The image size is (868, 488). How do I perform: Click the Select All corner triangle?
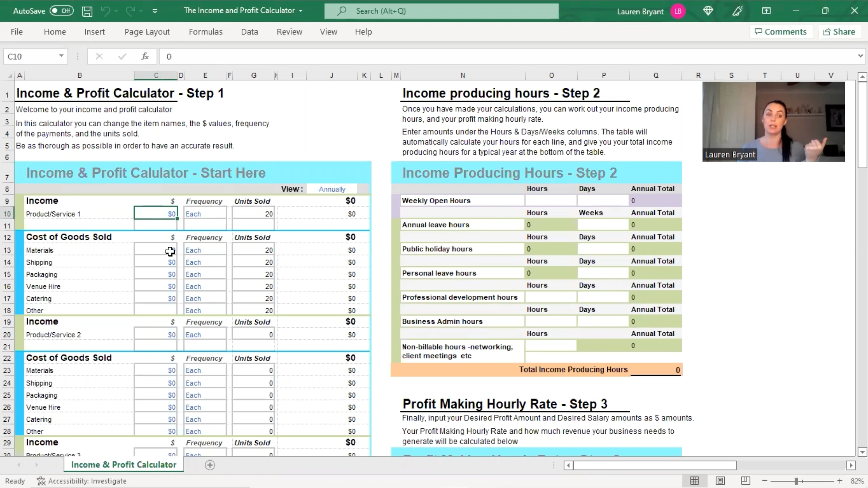pyautogui.click(x=10, y=75)
